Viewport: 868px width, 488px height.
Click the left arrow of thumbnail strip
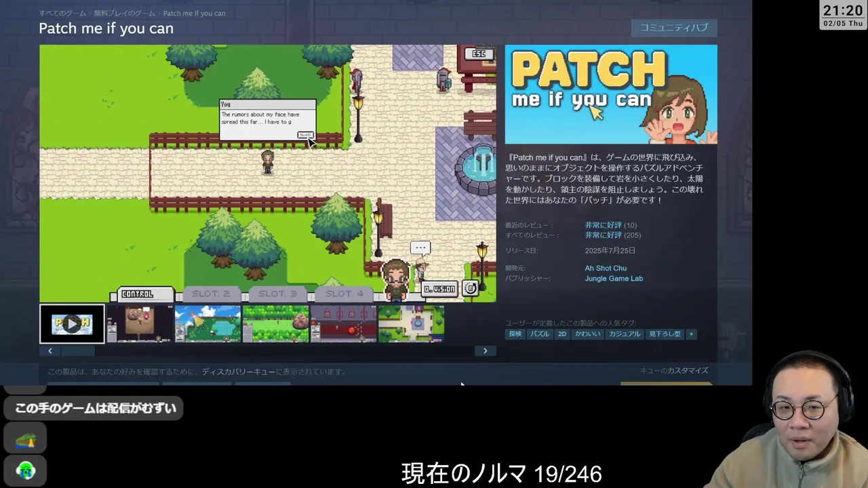[50, 350]
